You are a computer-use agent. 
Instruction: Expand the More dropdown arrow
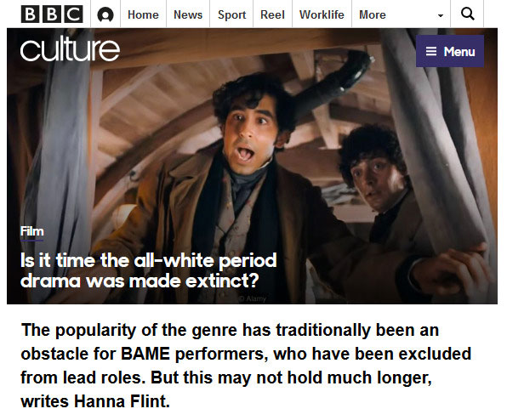(x=441, y=15)
